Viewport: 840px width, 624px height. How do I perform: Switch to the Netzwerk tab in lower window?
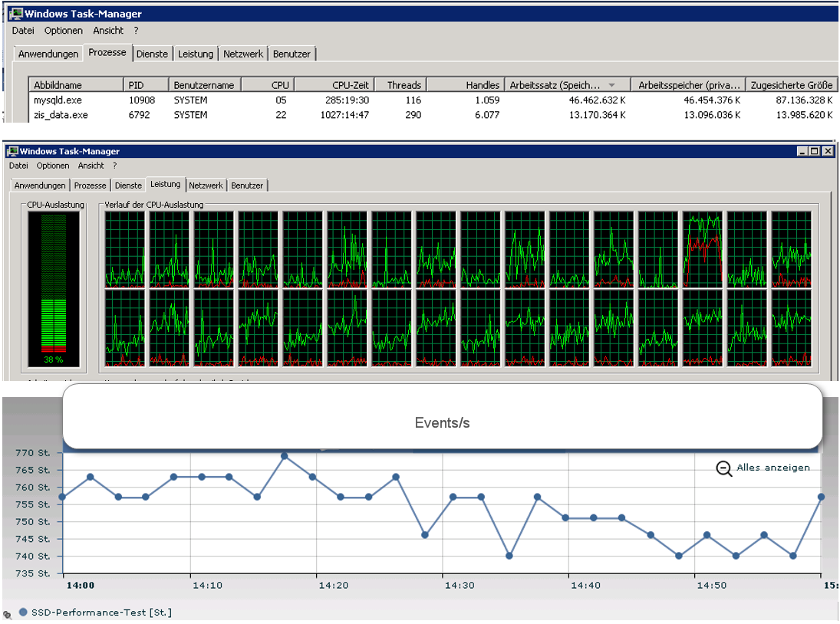coord(206,186)
